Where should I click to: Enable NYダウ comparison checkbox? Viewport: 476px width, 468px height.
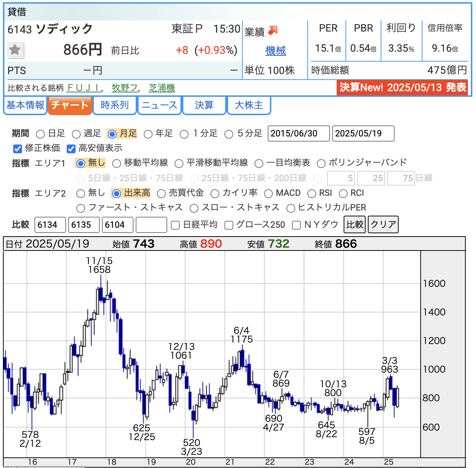point(296,225)
